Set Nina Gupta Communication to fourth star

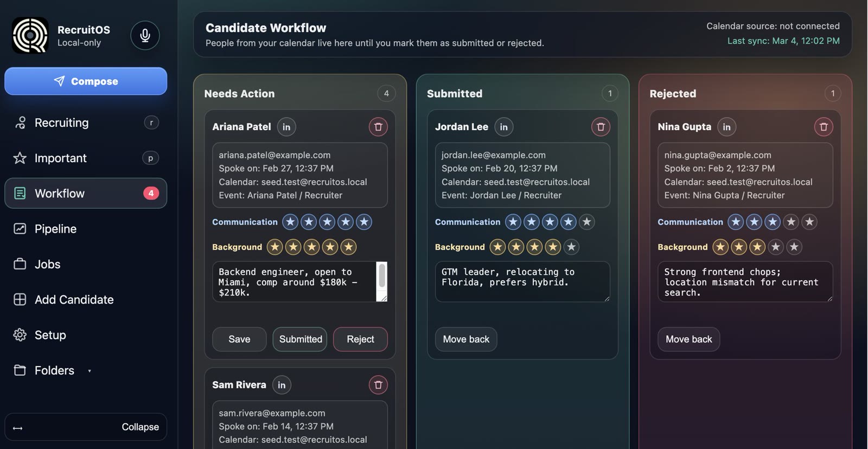791,222
